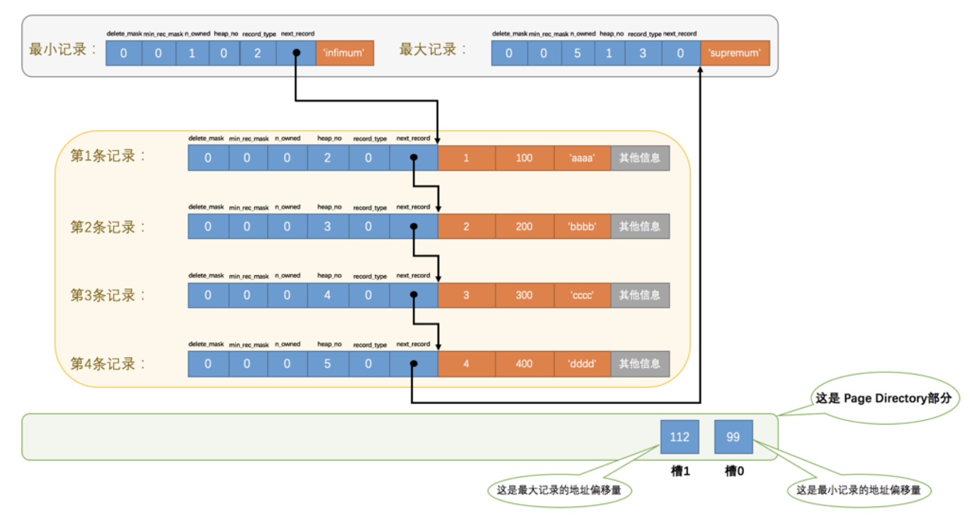Click the '这是最大记录的地址偏移量' callout bubble

pyautogui.click(x=559, y=490)
